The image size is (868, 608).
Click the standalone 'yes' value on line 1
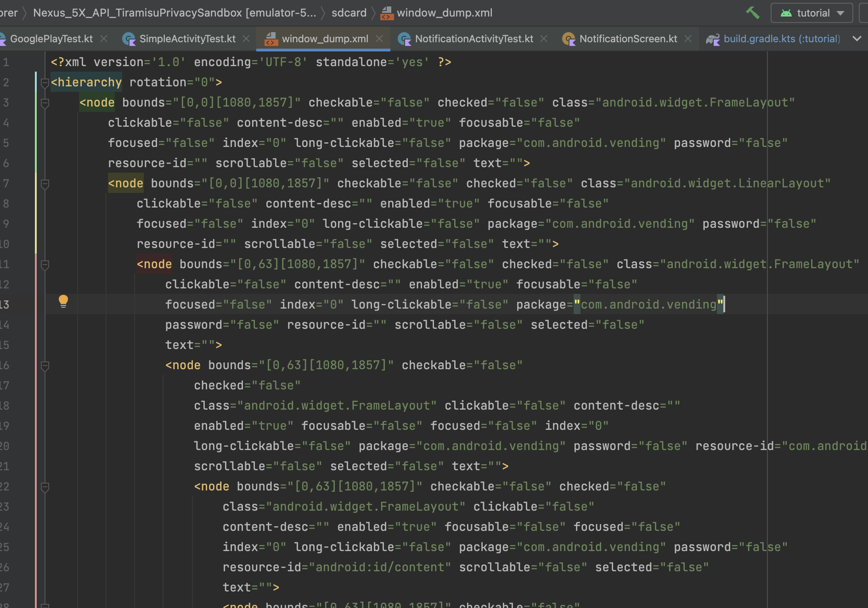(412, 62)
